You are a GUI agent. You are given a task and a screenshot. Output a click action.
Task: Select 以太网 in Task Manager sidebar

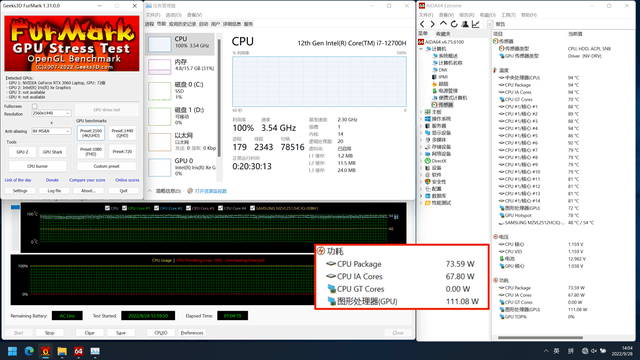[180, 142]
